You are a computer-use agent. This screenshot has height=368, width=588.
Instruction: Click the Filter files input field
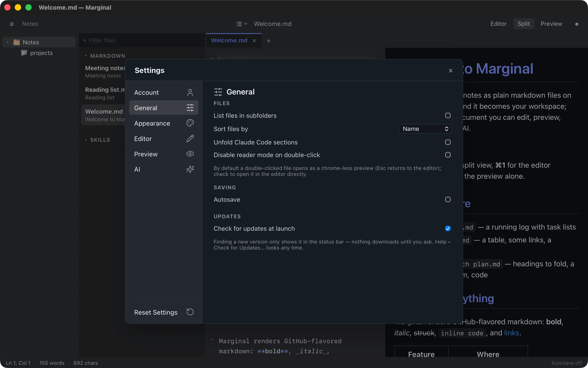point(142,40)
